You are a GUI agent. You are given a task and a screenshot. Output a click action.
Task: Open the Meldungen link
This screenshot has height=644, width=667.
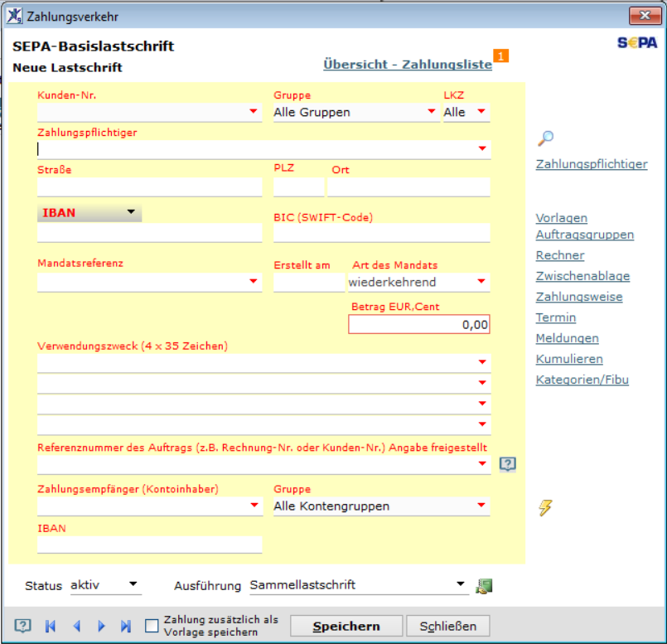pos(568,338)
